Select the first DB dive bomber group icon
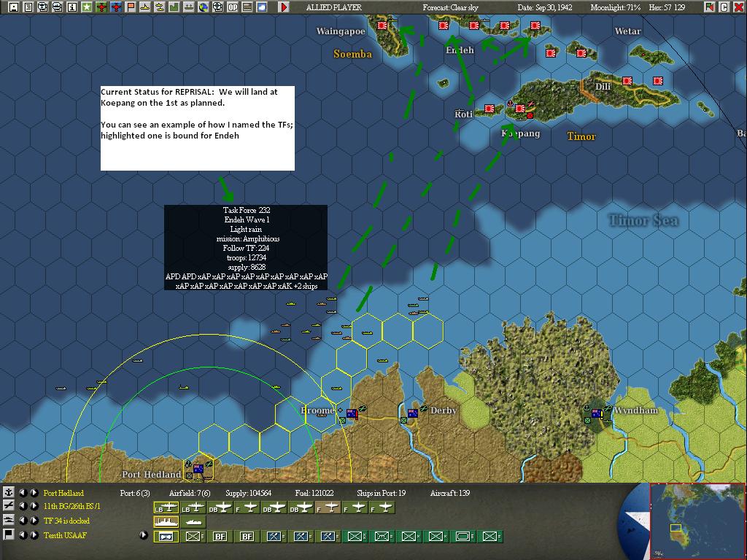 point(220,507)
